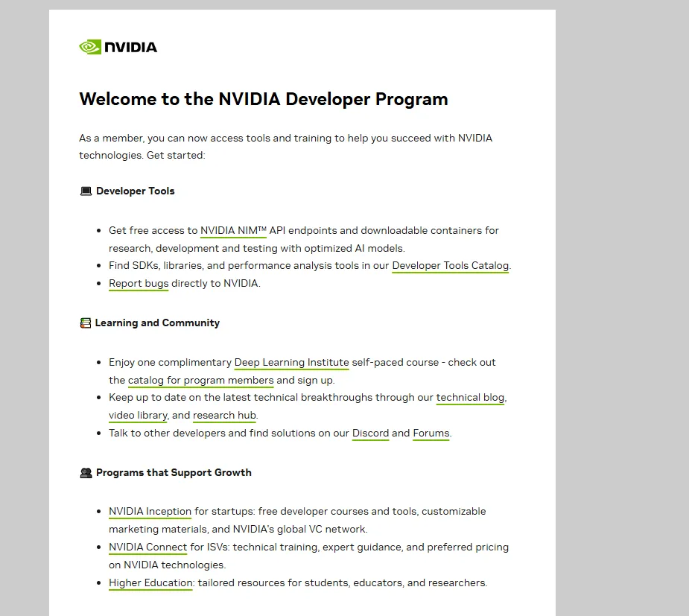
Task: Open the Discord link
Action: [370, 434]
